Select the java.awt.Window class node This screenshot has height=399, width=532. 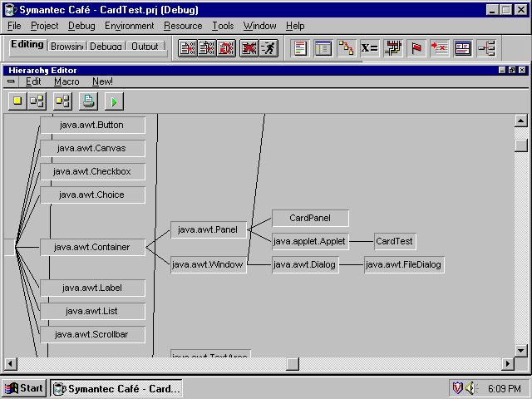[x=209, y=264]
